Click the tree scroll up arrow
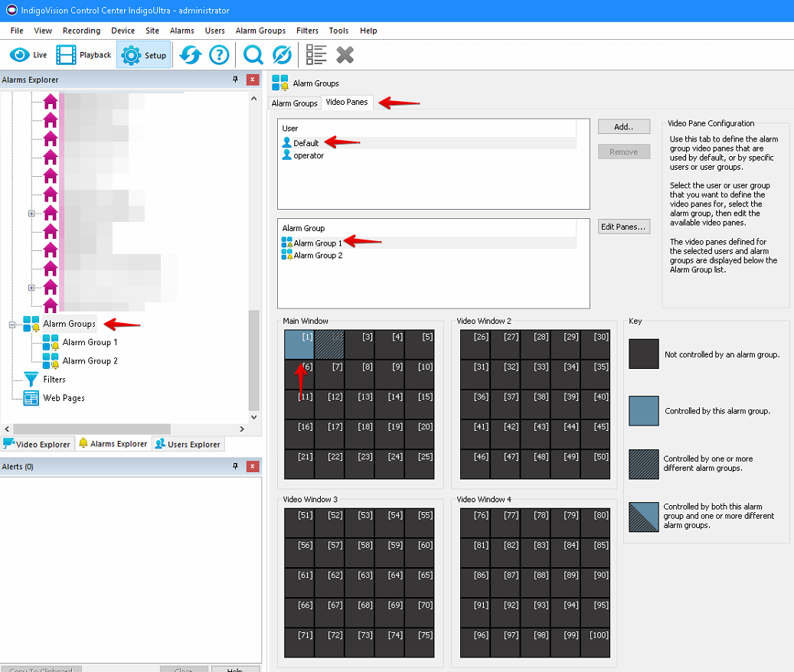This screenshot has width=794, height=672. [x=253, y=99]
